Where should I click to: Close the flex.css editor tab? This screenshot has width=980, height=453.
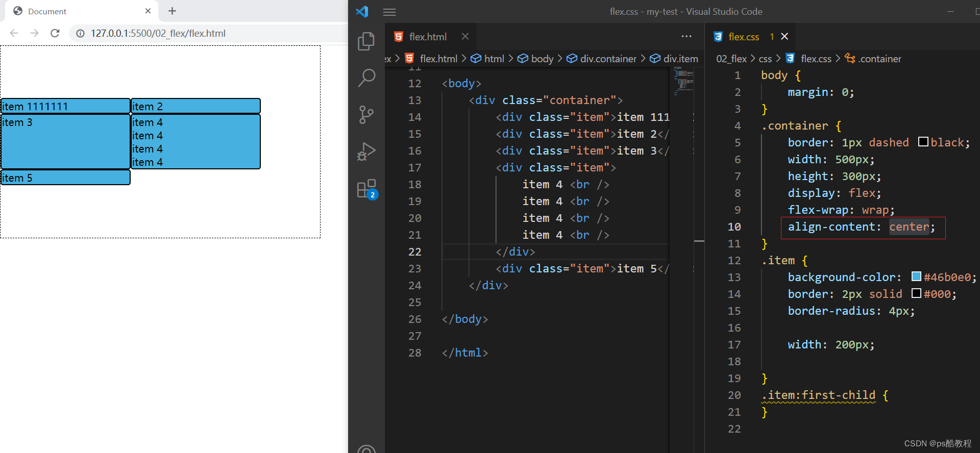pyautogui.click(x=785, y=36)
